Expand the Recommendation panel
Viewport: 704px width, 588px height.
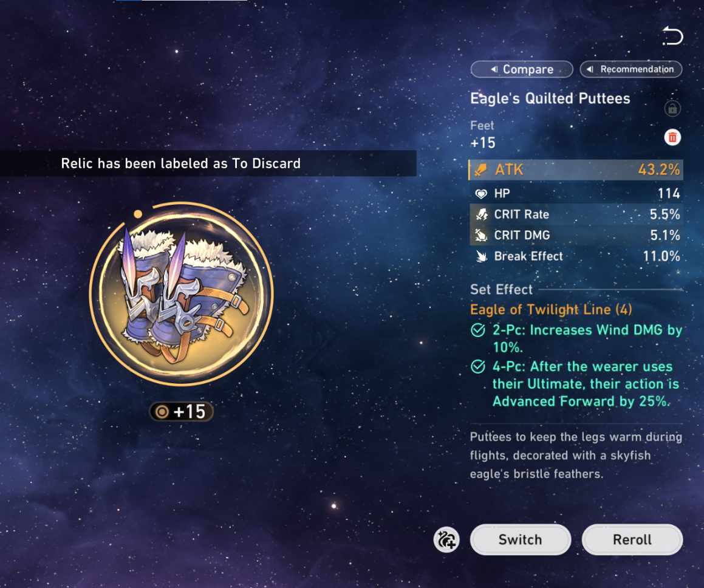(631, 69)
